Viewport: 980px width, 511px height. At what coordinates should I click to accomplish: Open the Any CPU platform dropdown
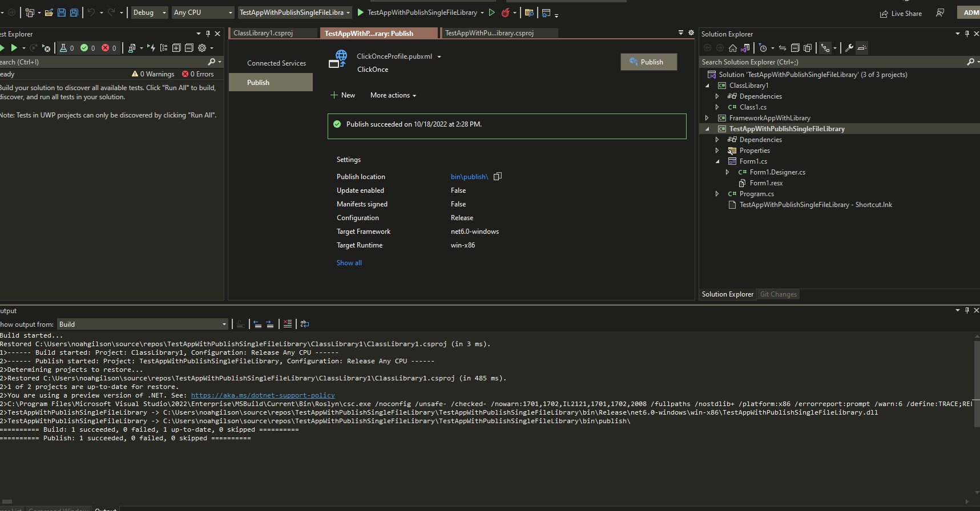203,13
